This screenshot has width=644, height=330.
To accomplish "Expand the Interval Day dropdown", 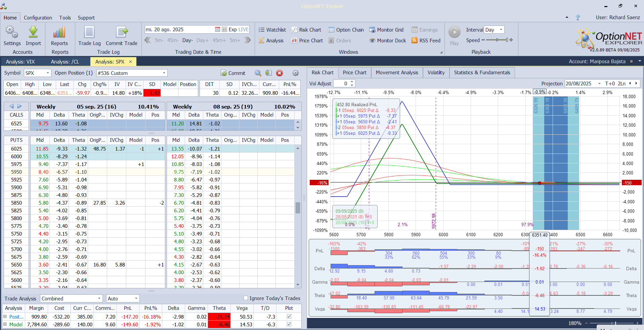I will point(501,30).
